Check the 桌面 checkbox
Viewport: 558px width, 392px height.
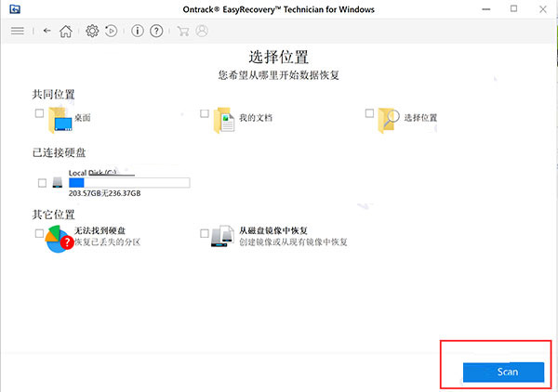click(39, 113)
